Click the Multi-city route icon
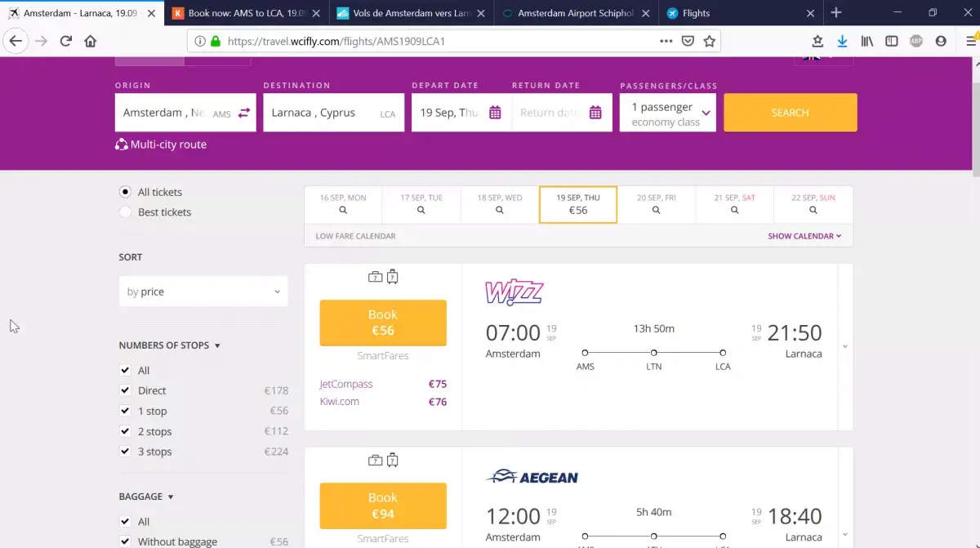The image size is (980, 548). (121, 145)
